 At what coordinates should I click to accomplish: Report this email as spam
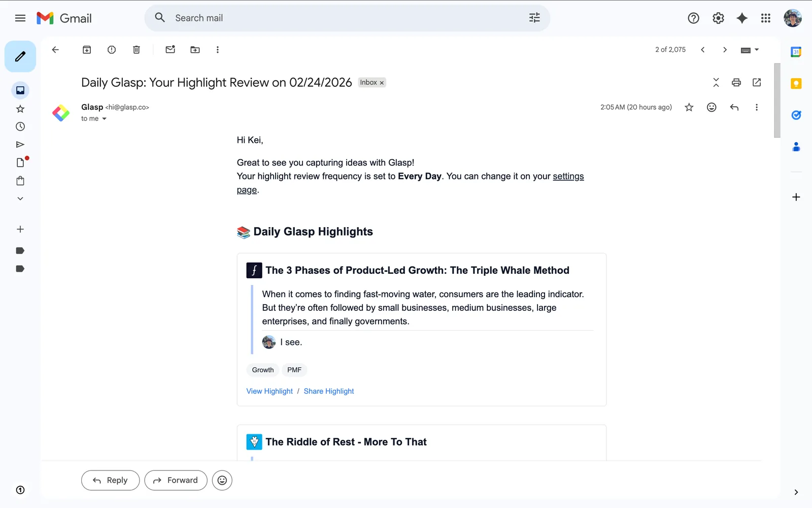(112, 50)
